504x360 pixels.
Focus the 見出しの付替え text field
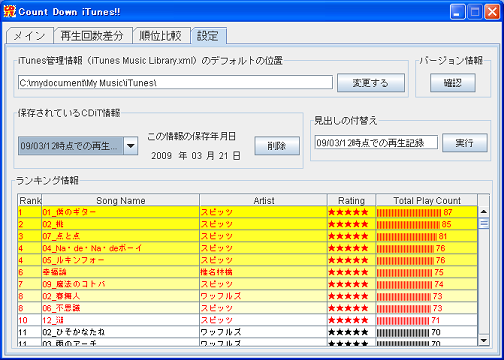[376, 143]
